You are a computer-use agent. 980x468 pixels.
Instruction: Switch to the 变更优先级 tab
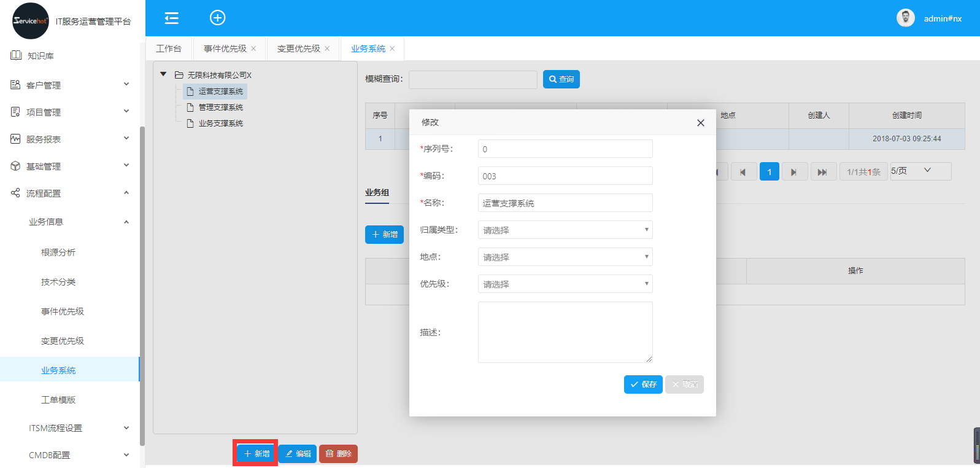coord(298,49)
